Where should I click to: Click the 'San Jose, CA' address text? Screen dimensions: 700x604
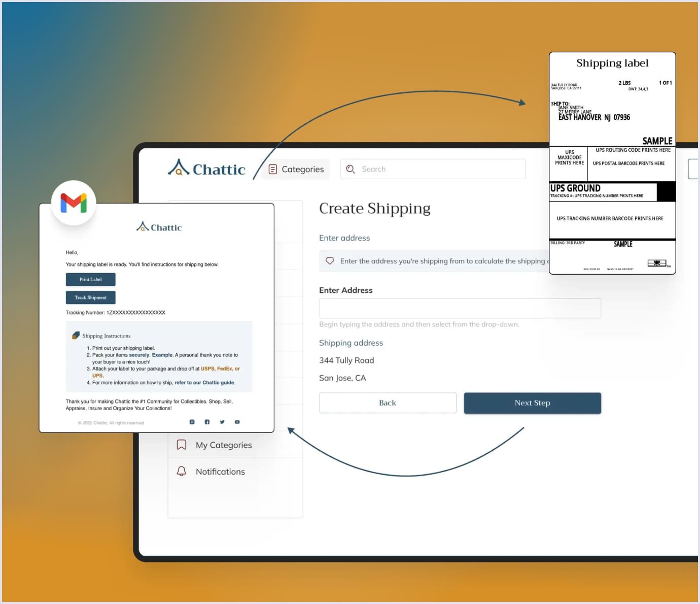click(x=342, y=378)
